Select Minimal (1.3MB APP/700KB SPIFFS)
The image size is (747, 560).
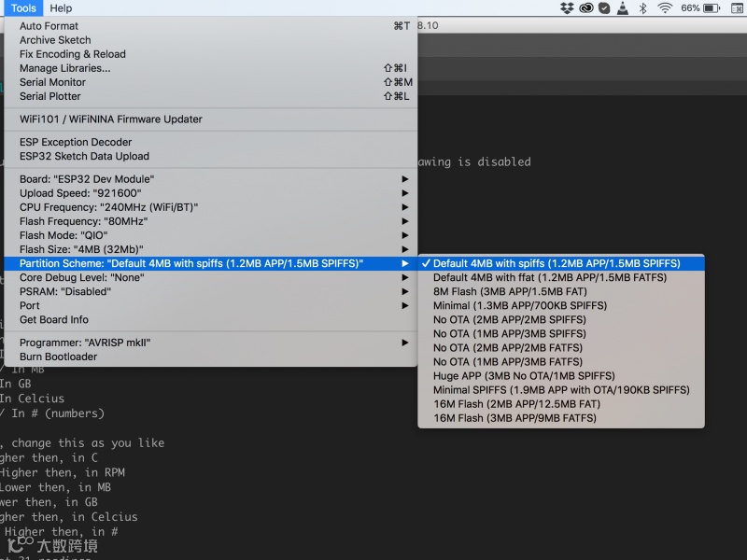(x=561, y=306)
